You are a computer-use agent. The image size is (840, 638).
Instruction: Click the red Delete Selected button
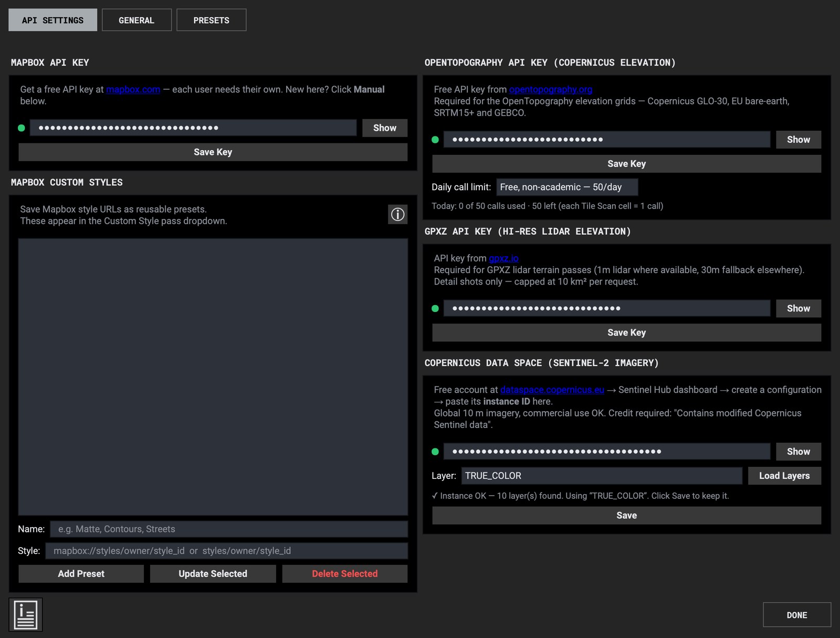pyautogui.click(x=344, y=574)
